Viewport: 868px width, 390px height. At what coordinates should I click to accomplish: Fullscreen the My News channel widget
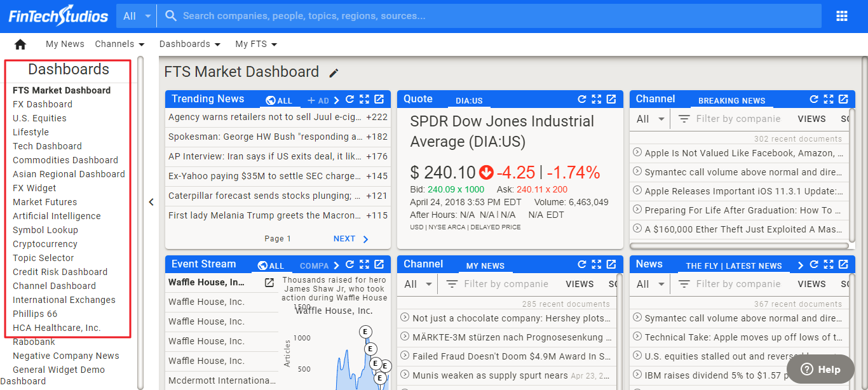pos(596,265)
